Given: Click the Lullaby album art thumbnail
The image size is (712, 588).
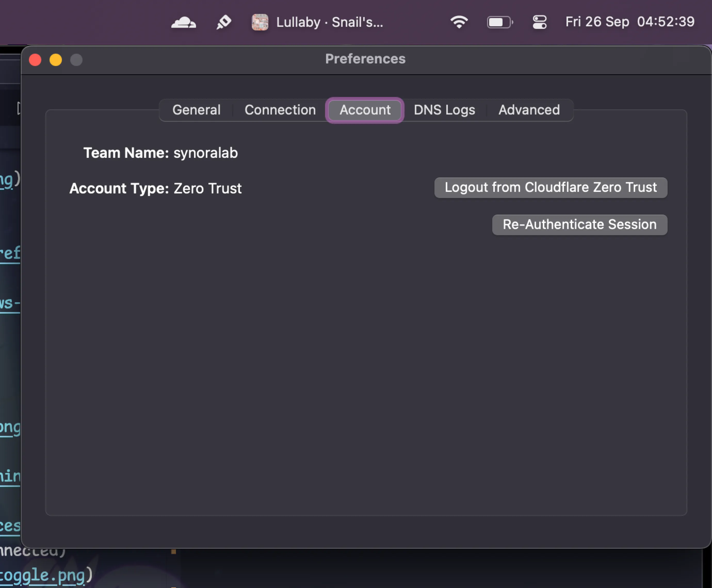Looking at the screenshot, I should 260,22.
